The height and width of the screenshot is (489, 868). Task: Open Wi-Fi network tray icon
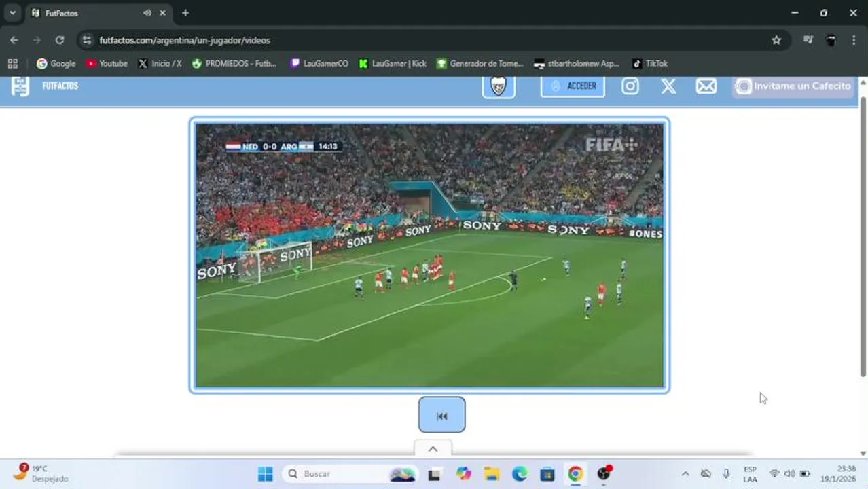click(x=774, y=473)
